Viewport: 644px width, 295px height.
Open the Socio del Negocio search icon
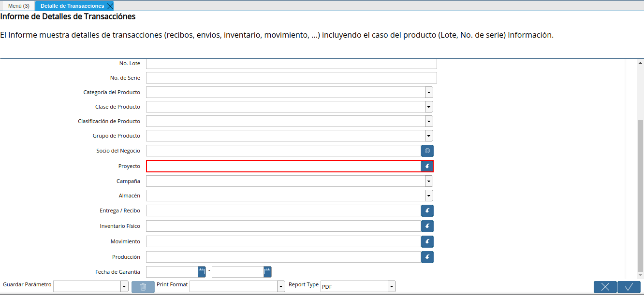(x=427, y=151)
